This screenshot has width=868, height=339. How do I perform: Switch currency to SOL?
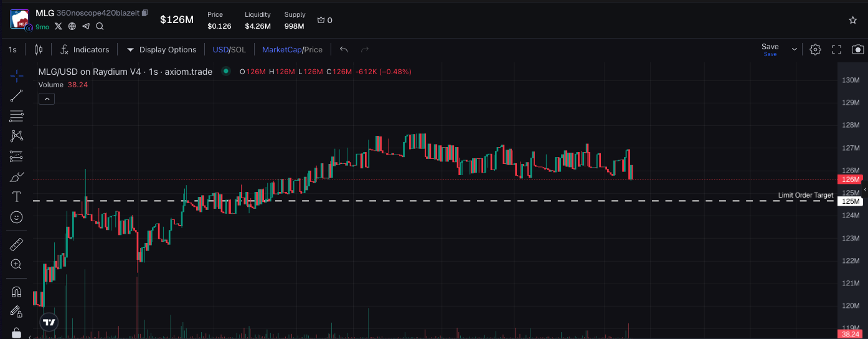238,50
